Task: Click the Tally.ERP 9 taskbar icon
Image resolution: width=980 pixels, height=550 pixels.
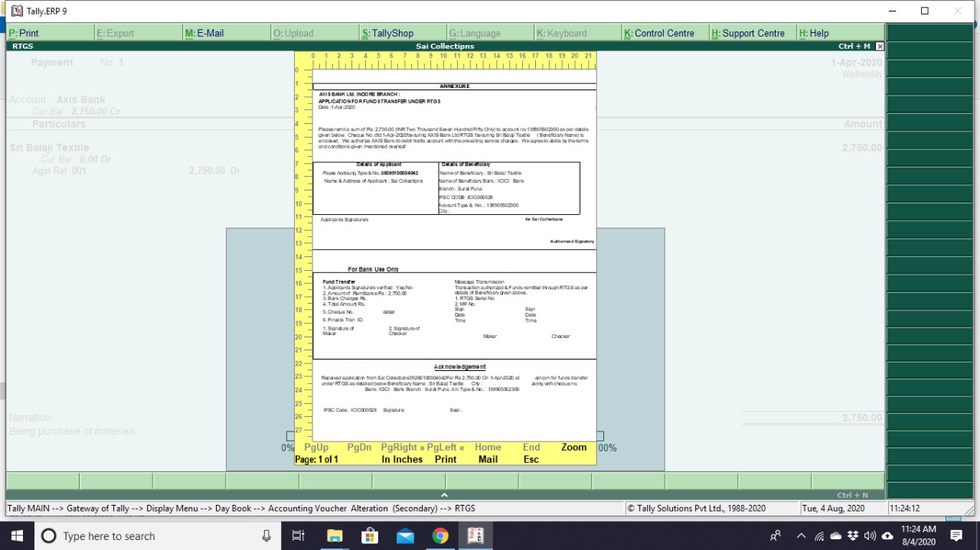Action: 475,535
